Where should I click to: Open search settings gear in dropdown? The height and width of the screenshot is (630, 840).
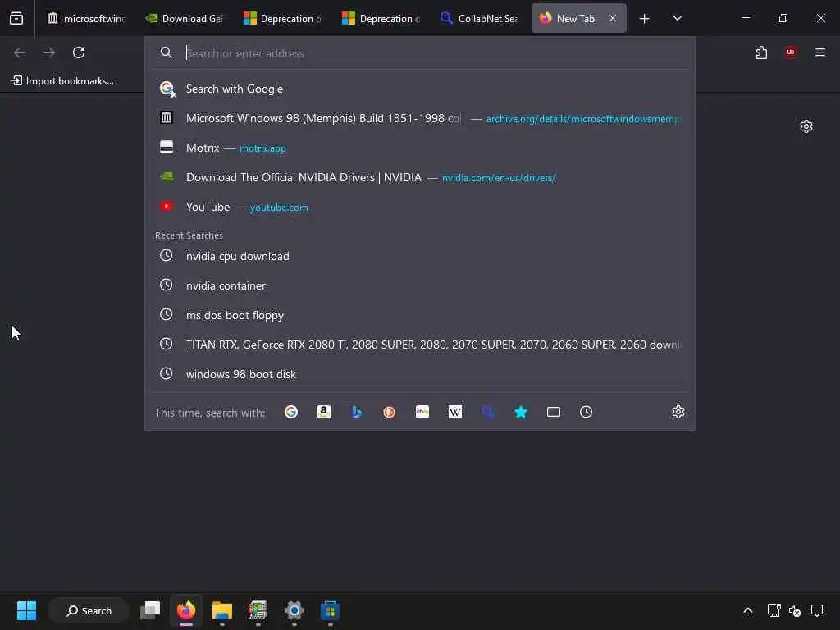pos(678,412)
